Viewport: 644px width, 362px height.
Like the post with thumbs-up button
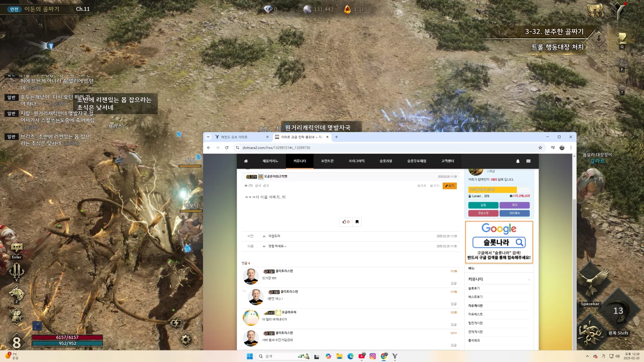pyautogui.click(x=346, y=222)
